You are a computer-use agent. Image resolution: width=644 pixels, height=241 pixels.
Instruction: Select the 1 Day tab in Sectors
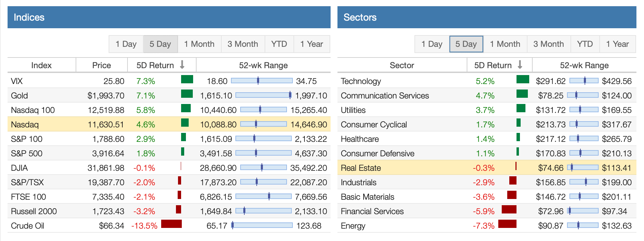click(432, 44)
